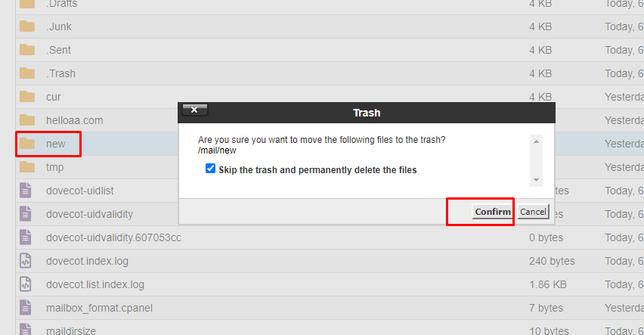Select the .Drafts folder name

pyautogui.click(x=62, y=4)
